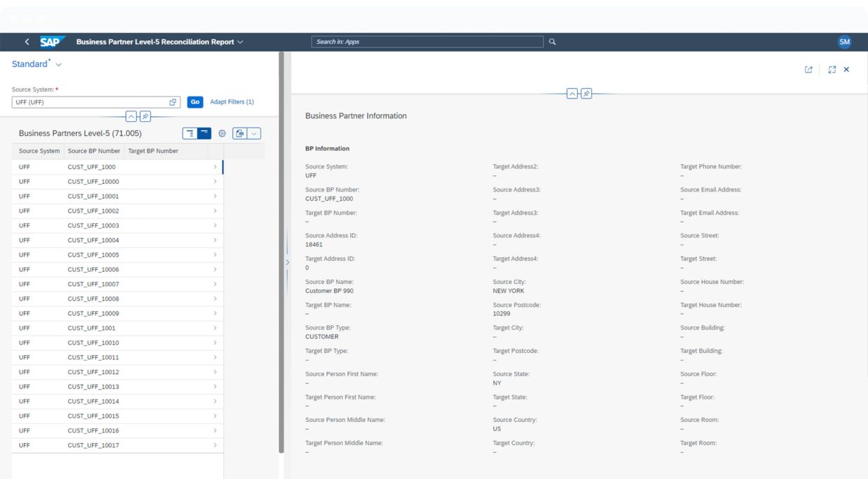Image resolution: width=868 pixels, height=479 pixels.
Task: Click the splitter bar between the panels
Action: (x=286, y=262)
